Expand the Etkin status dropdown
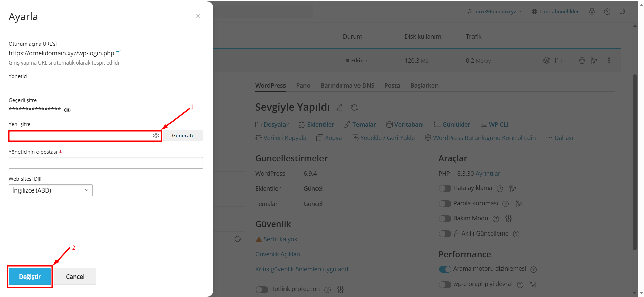644x297 pixels. click(357, 61)
